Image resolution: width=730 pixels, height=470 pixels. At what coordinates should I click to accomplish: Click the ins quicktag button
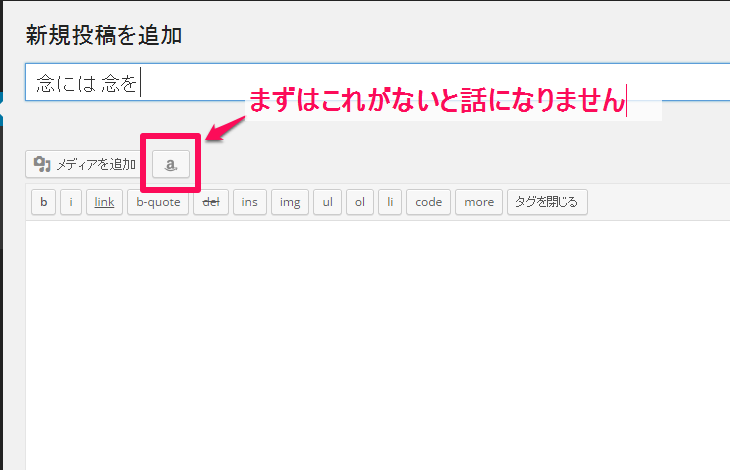[x=250, y=202]
